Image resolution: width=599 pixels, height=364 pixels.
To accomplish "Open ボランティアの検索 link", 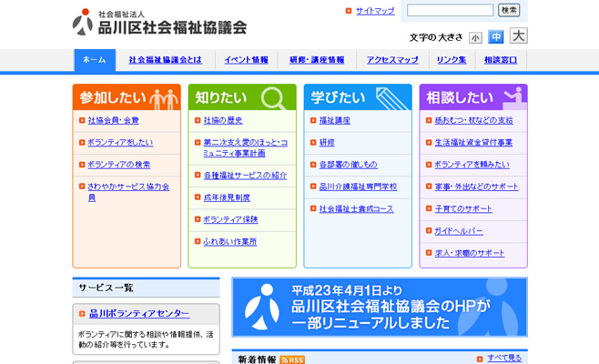I will (x=119, y=165).
